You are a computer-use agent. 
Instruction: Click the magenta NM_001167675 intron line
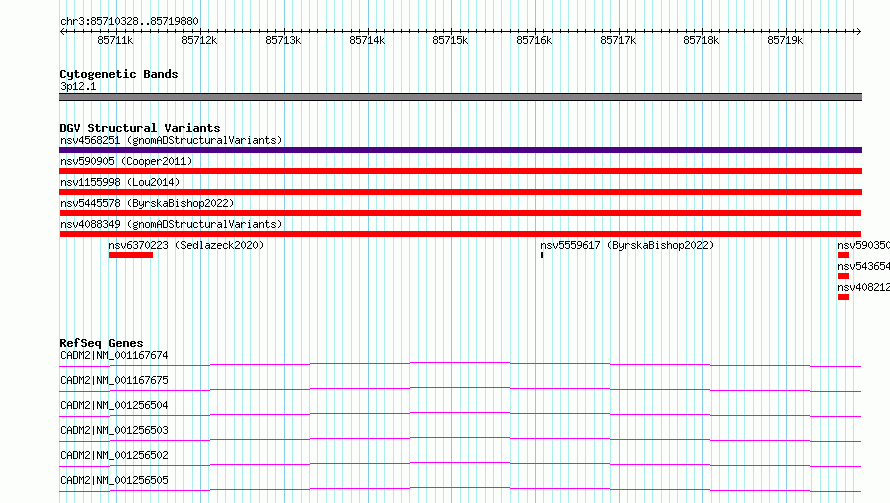[x=460, y=389]
